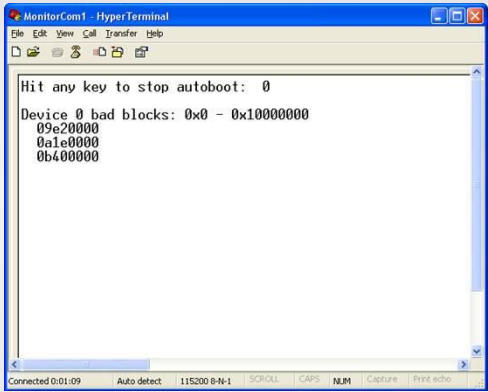Click the Open file toolbar icon
The width and height of the screenshot is (488, 392).
[33, 52]
